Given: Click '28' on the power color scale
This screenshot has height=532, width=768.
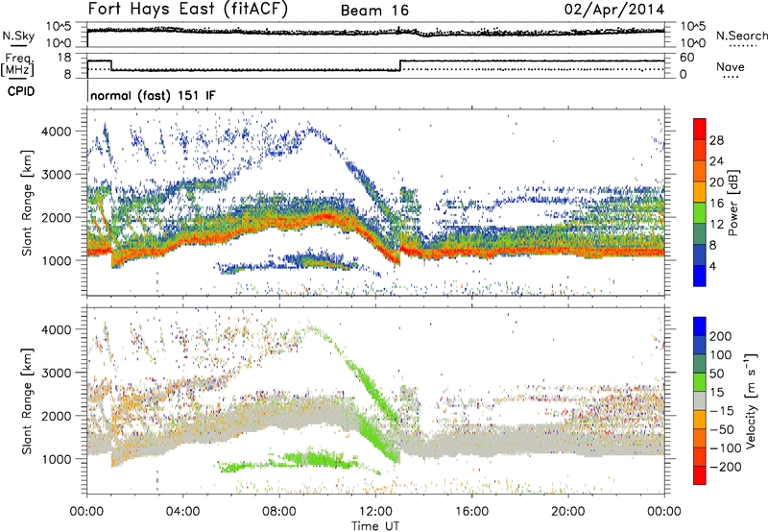Looking at the screenshot, I should coord(716,140).
